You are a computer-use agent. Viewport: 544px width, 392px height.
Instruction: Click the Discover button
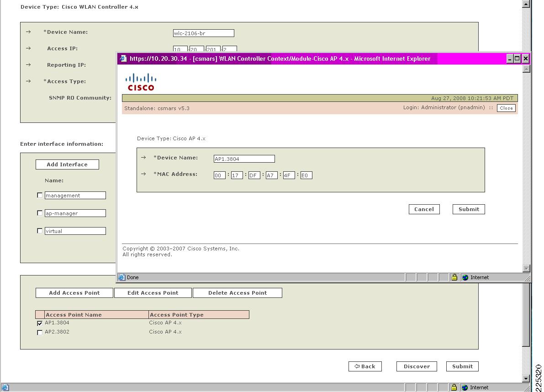click(417, 366)
